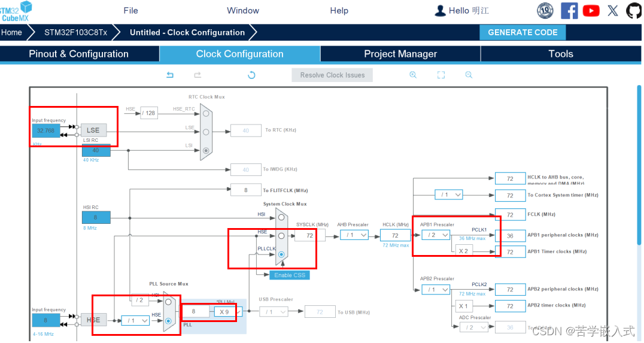Zoom in on the clock diagram
Image resolution: width=644 pixels, height=343 pixels.
[413, 75]
